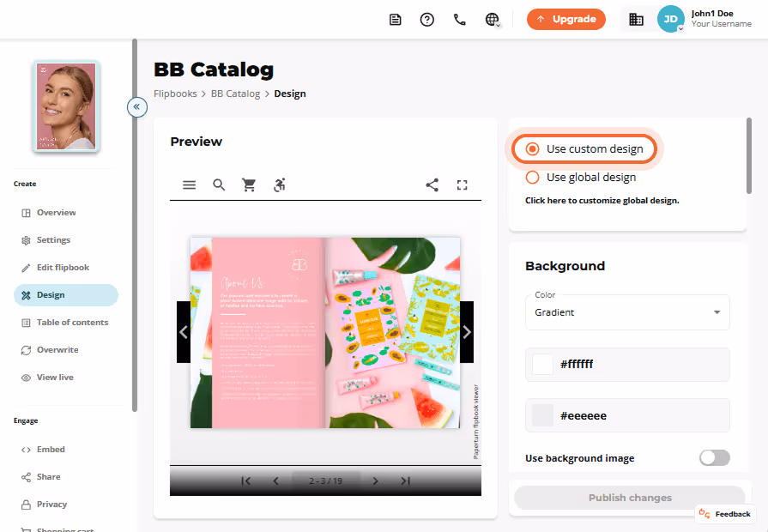Click the share icon in preview toolbar

pyautogui.click(x=432, y=185)
